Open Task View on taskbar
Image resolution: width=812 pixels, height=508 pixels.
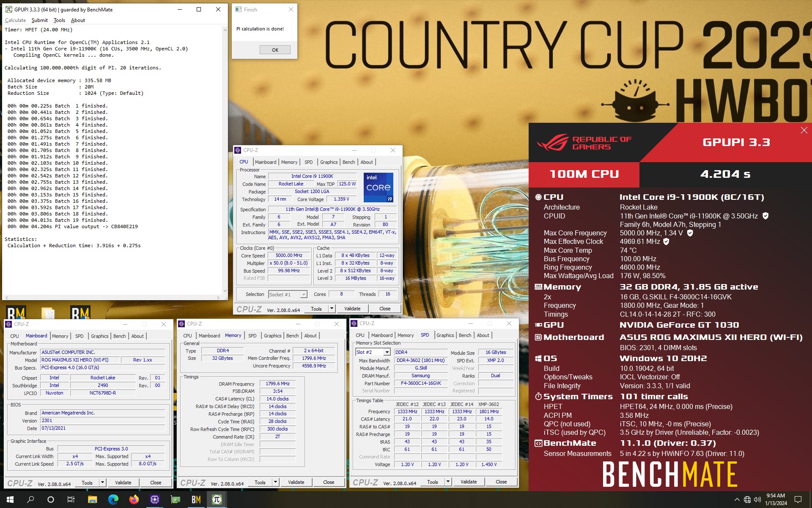pos(71,500)
